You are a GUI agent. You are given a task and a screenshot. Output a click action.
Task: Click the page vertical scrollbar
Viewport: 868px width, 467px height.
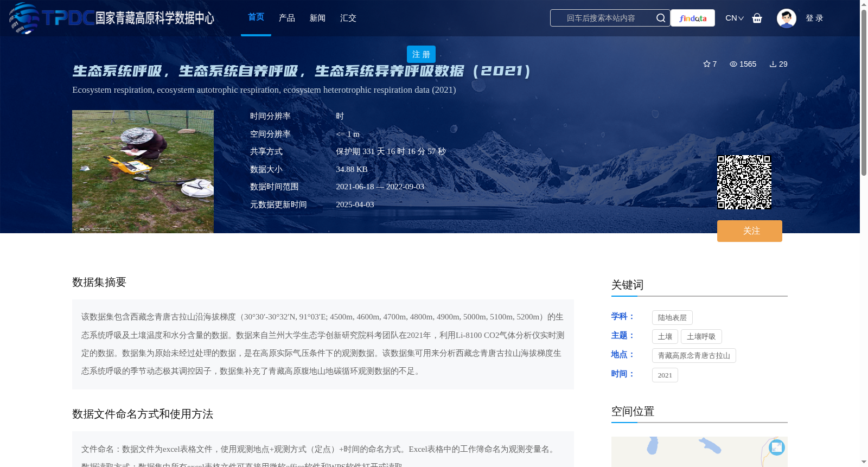click(864, 92)
